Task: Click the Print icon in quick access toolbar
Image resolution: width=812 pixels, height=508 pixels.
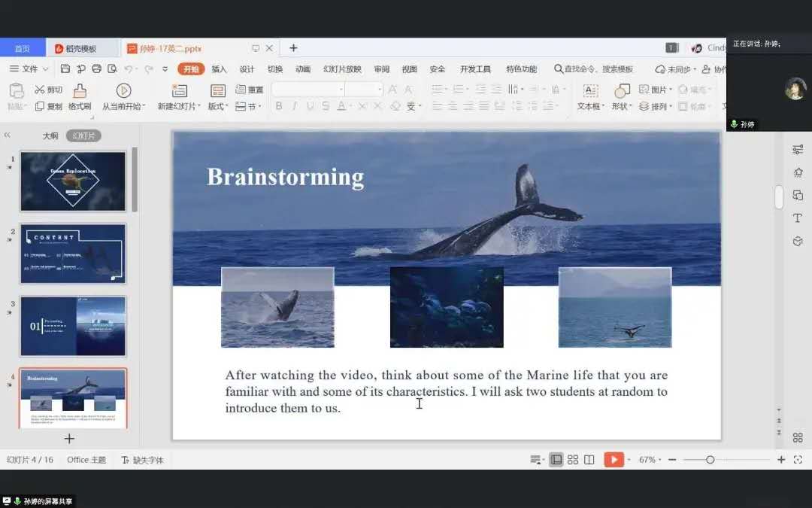Action: coord(96,69)
